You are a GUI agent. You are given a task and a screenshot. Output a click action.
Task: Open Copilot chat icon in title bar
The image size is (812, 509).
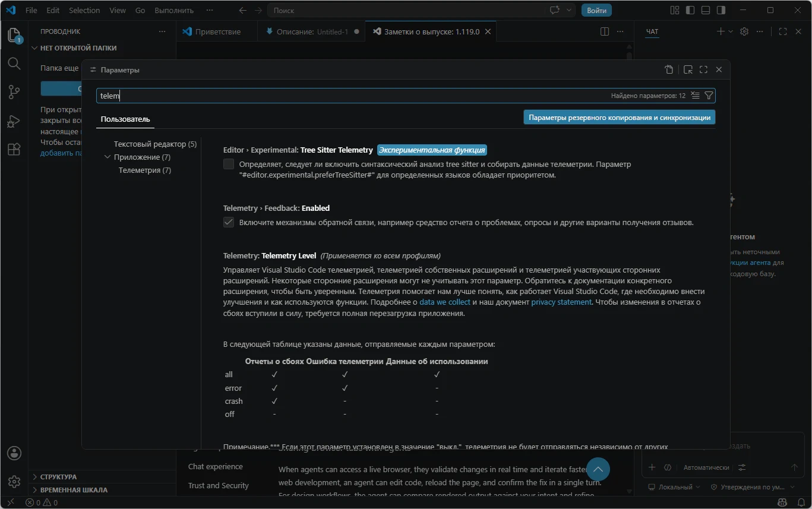(555, 10)
